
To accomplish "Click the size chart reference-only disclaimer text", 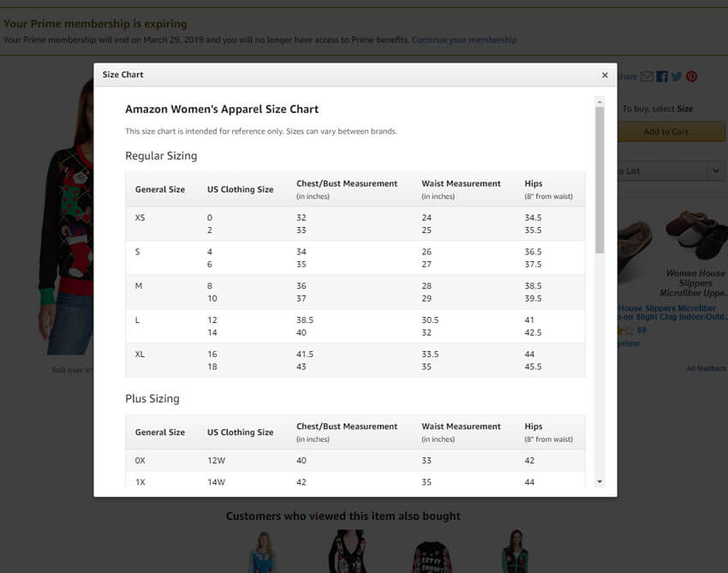I will pos(261,131).
